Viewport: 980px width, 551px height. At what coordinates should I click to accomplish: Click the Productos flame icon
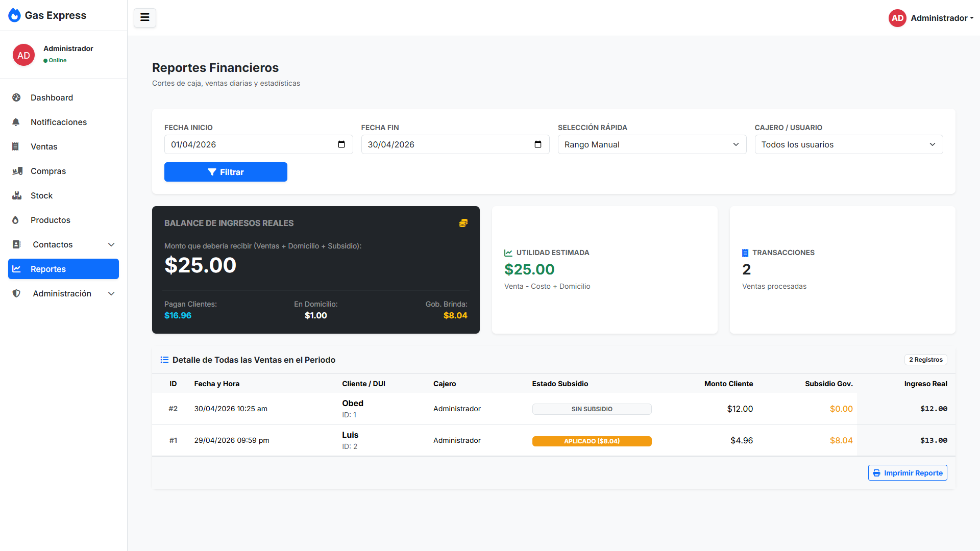15,220
